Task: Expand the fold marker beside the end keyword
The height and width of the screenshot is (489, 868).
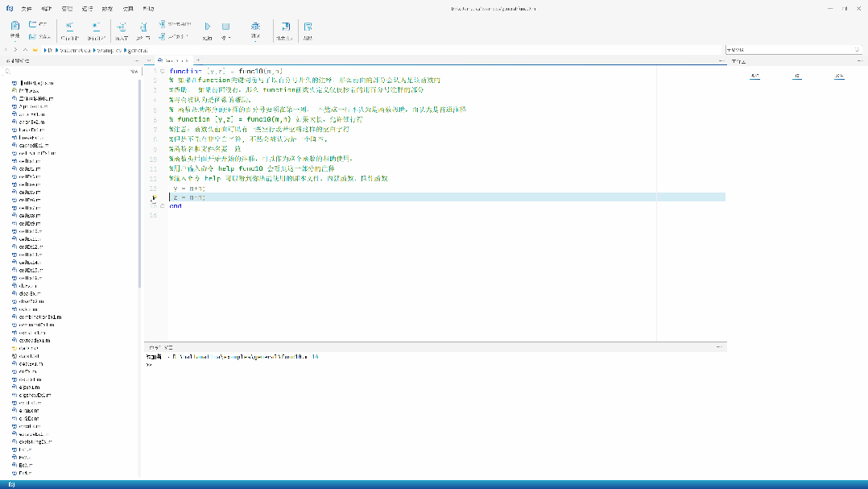Action: [x=162, y=206]
